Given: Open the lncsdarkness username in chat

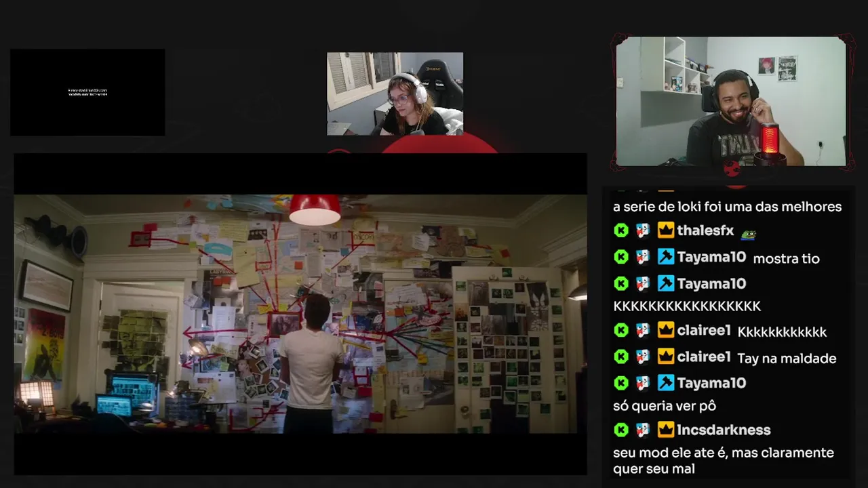Looking at the screenshot, I should tap(724, 430).
